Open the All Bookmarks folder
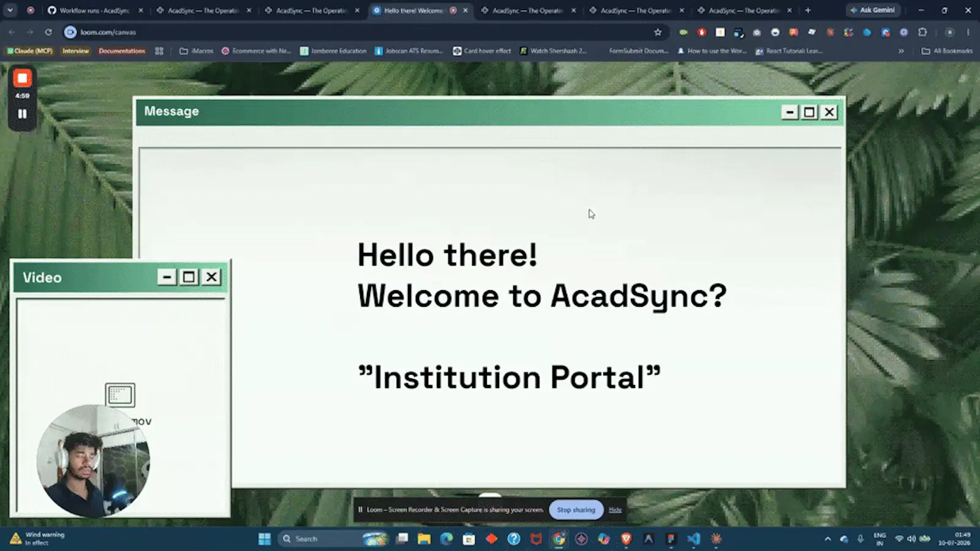The image size is (980, 551). point(947,51)
